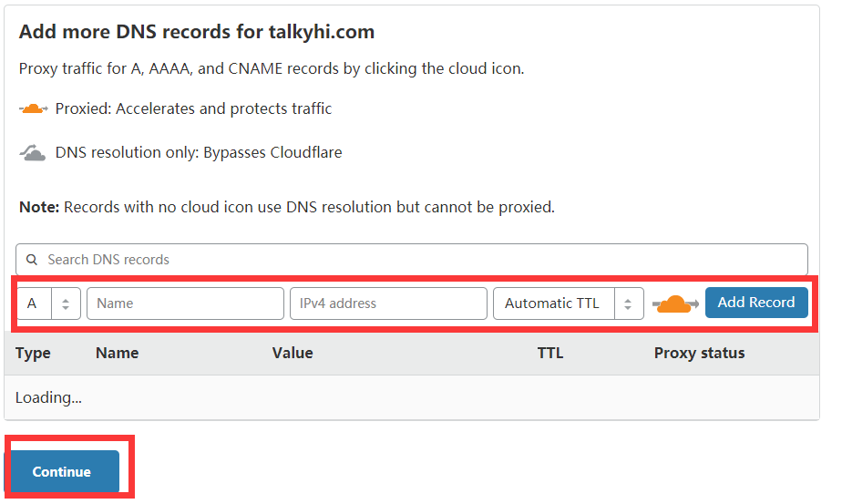Screen dimensions: 842x504
Task: Click the Add Record button
Action: [x=756, y=303]
